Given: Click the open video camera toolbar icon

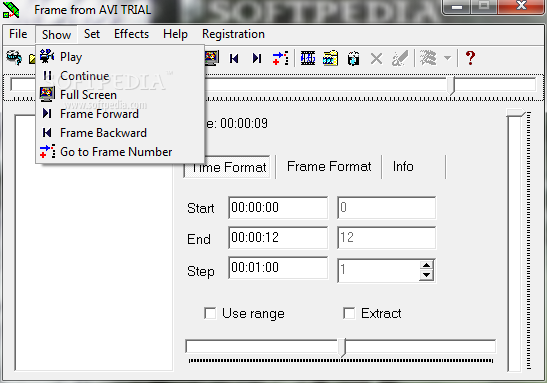Looking at the screenshot, I should tap(14, 58).
